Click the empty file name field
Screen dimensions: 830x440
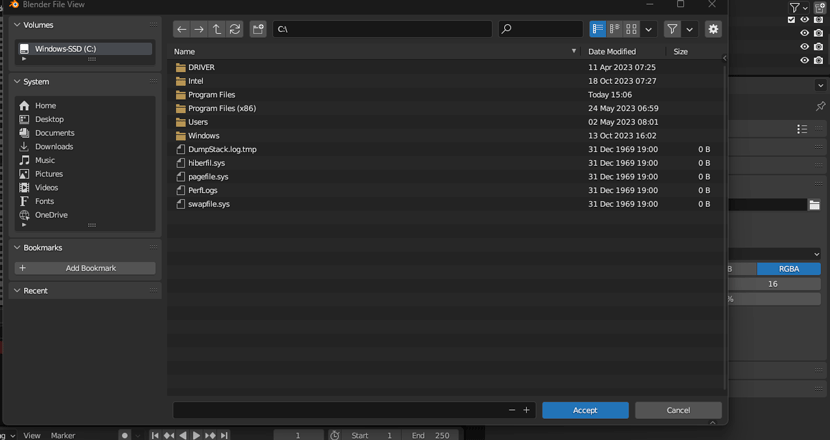coord(339,410)
